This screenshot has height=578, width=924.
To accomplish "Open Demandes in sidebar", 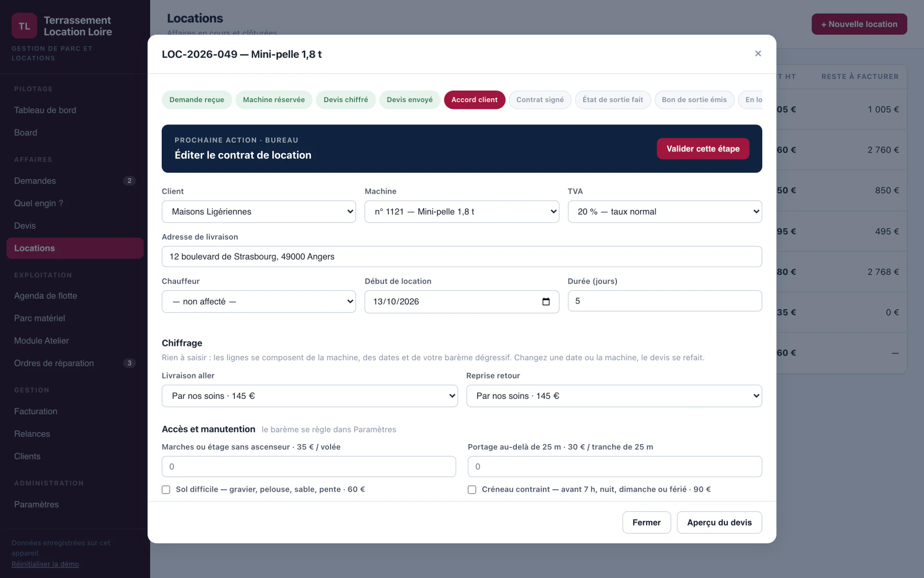I will (x=75, y=181).
